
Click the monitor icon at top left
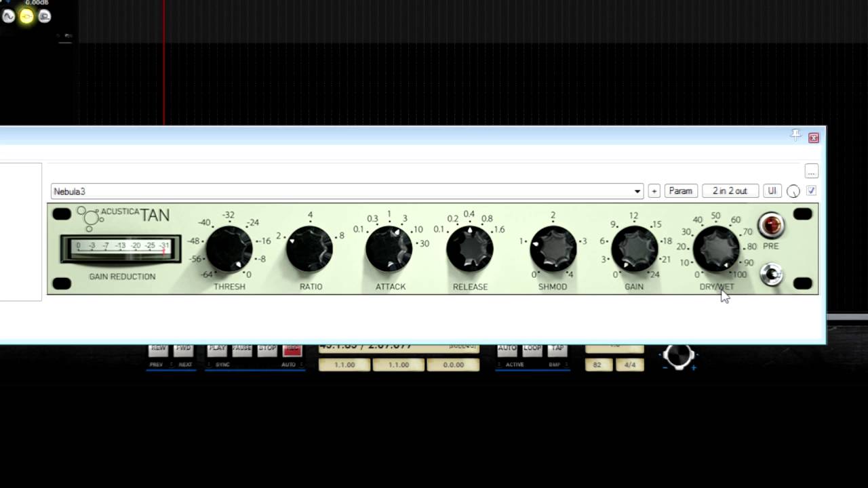coord(45,16)
